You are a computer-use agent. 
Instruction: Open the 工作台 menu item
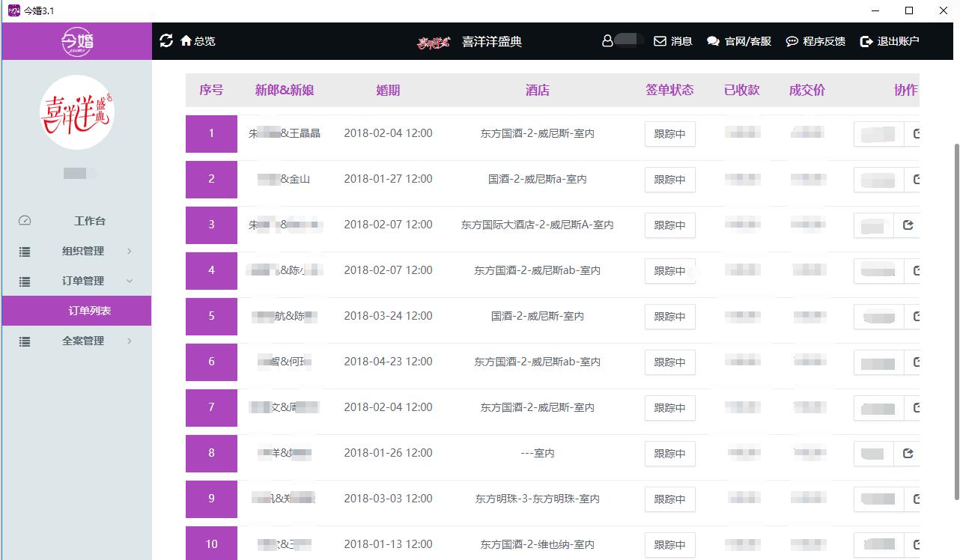pos(90,221)
